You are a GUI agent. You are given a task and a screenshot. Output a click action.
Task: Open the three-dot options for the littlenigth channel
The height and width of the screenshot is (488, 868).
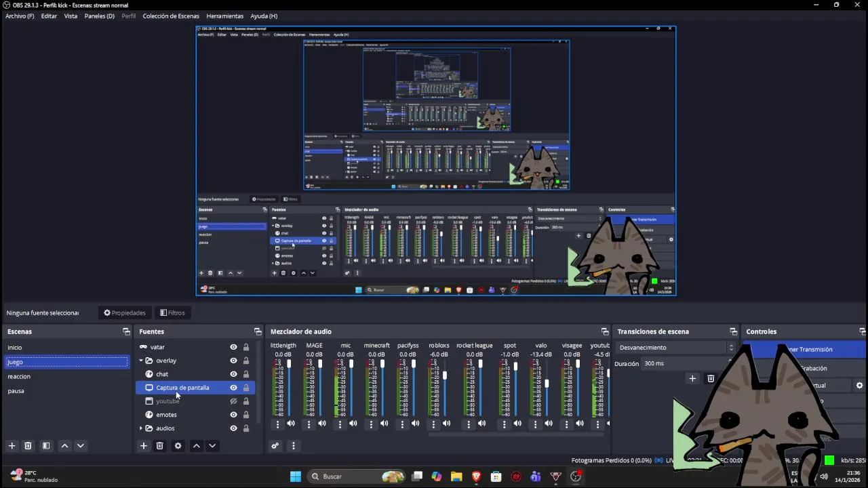pyautogui.click(x=277, y=424)
